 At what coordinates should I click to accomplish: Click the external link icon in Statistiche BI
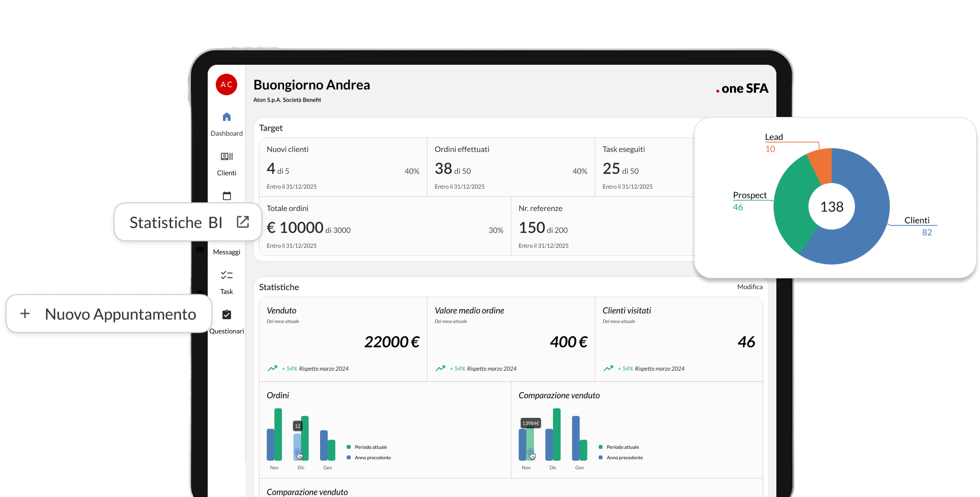coord(243,222)
